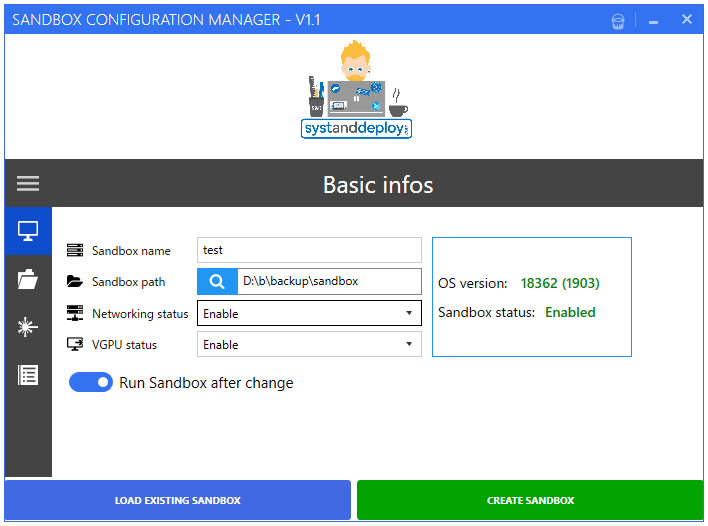Click the Sandbox name label
The width and height of the screenshot is (708, 526).
click(131, 251)
